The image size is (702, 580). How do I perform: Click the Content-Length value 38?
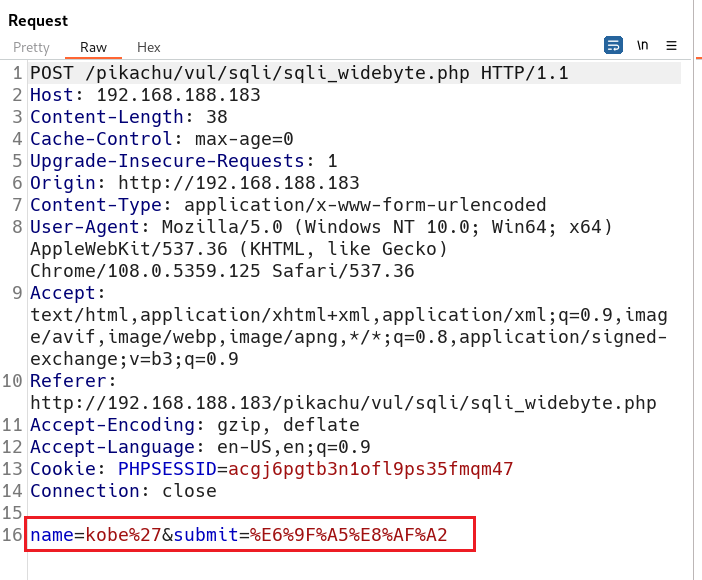pos(217,117)
